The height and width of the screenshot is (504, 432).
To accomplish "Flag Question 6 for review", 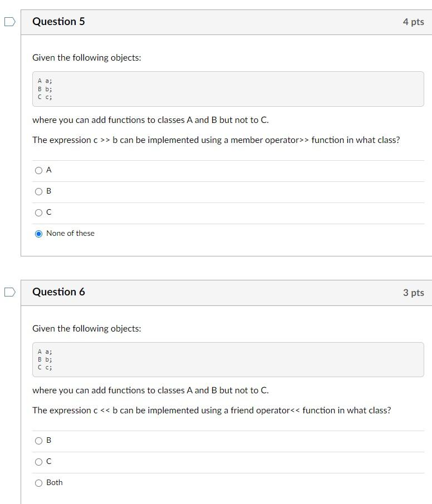I will click(x=8, y=291).
